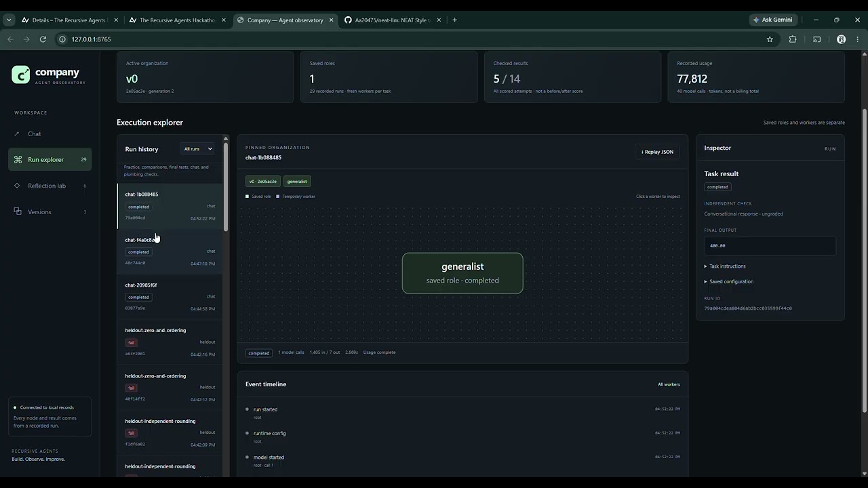Open the All runs filter dropdown
This screenshot has height=488, width=868.
198,149
